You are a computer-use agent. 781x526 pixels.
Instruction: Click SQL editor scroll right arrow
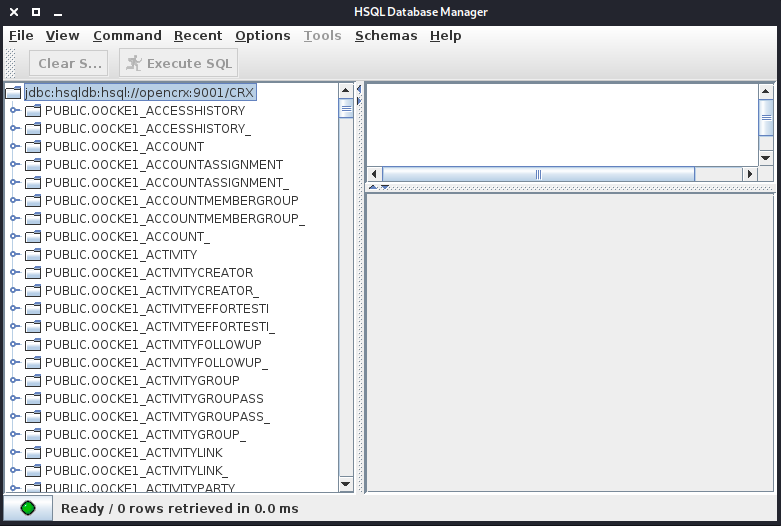[750, 174]
